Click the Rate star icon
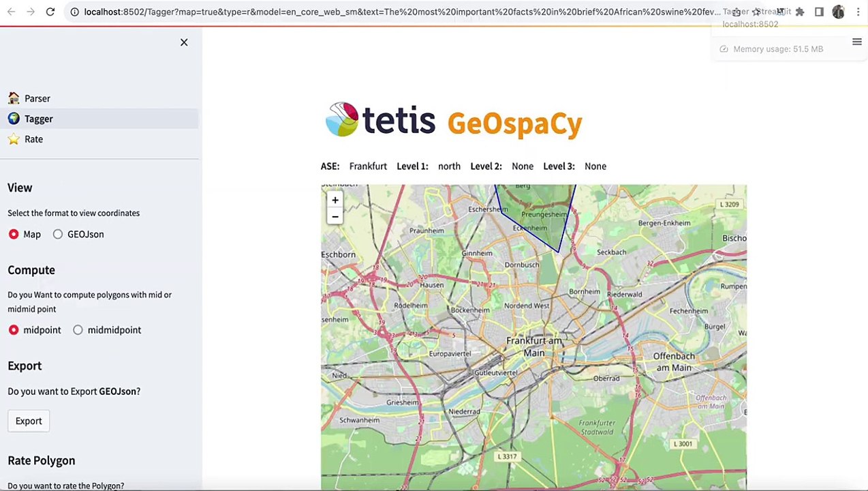Screen dimensions: 868x491 [14, 139]
